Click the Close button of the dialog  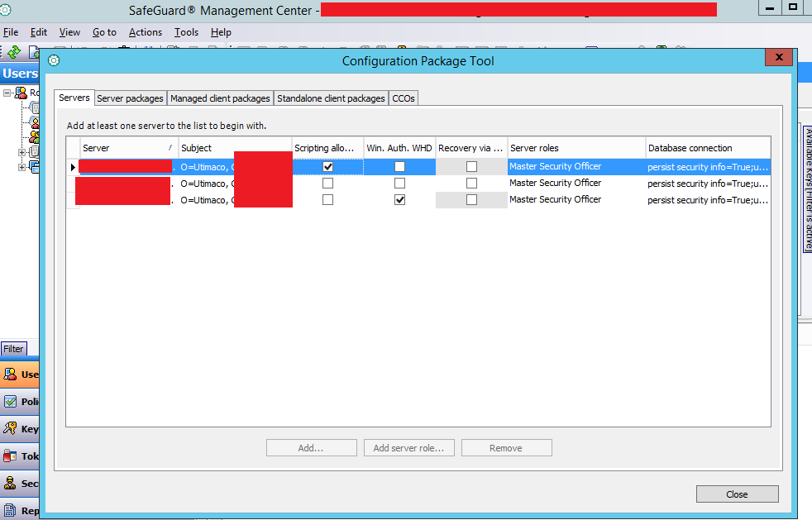tap(737, 494)
